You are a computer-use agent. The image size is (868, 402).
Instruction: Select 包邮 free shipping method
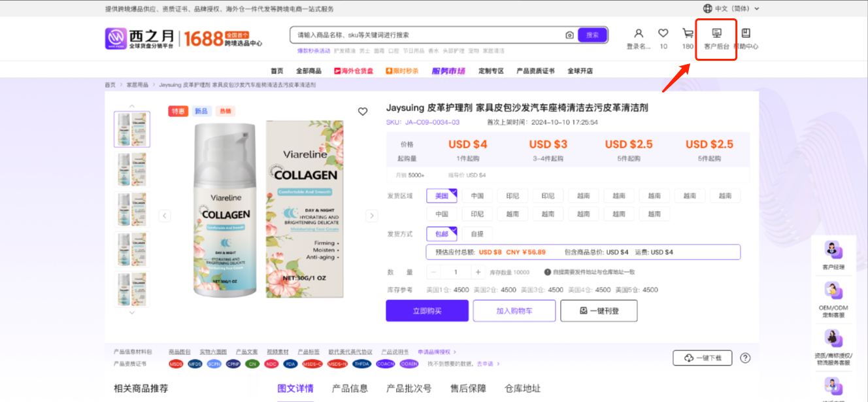442,234
